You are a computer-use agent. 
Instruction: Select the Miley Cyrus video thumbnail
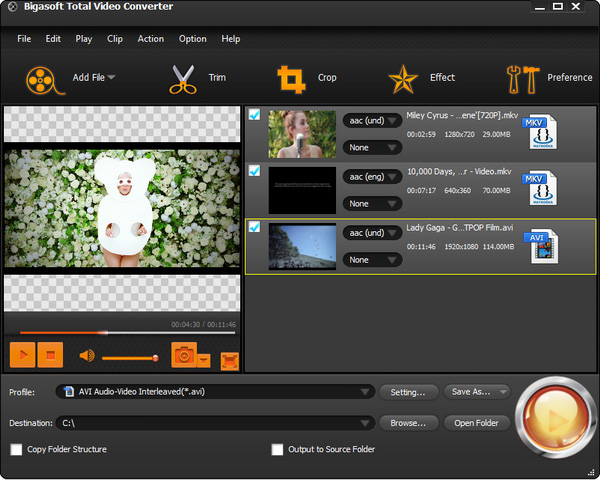pyautogui.click(x=302, y=134)
